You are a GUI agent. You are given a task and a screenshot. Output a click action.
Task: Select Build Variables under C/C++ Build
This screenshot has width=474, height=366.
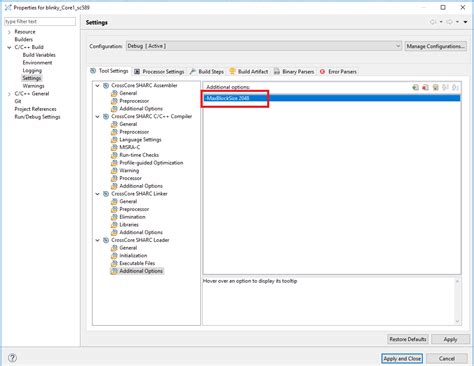(39, 55)
